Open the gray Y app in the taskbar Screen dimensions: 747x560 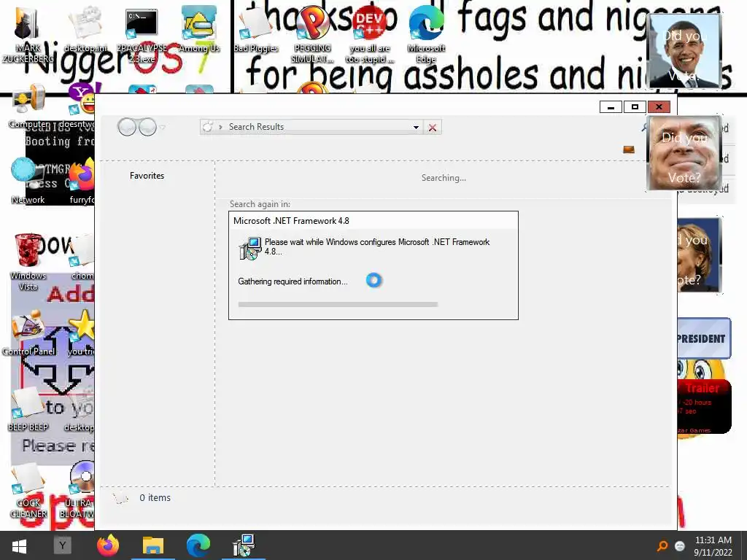tap(62, 545)
